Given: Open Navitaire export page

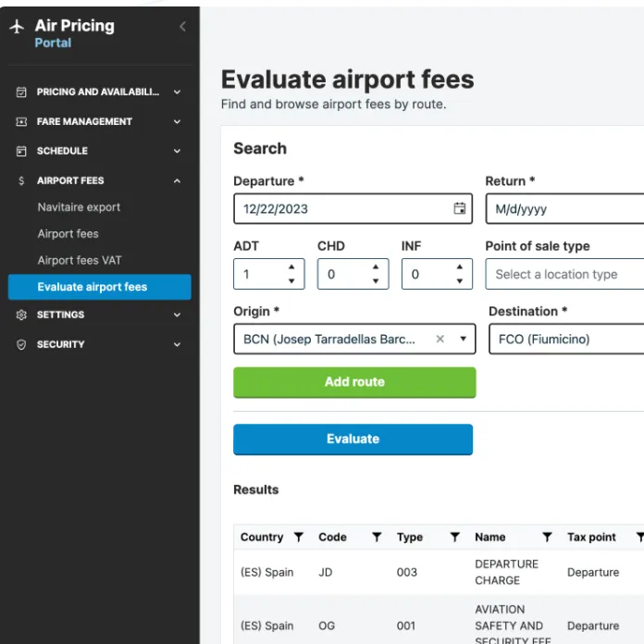Looking at the screenshot, I should (79, 207).
